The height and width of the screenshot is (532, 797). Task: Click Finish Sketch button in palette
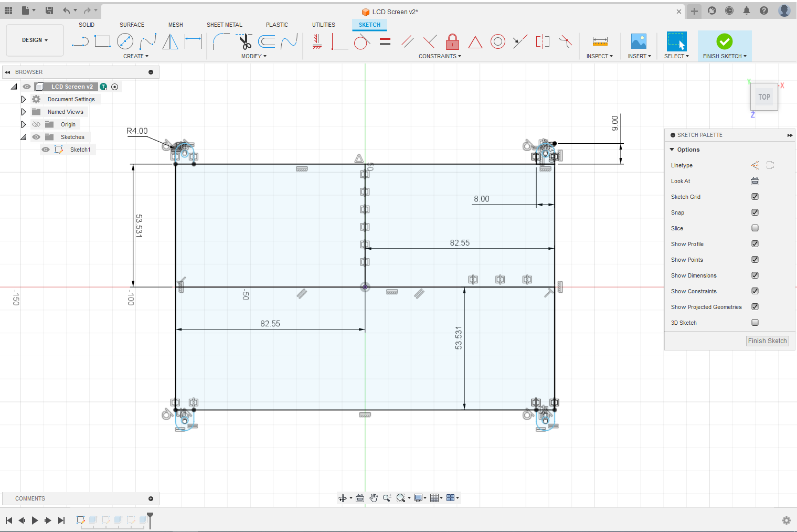coord(767,341)
